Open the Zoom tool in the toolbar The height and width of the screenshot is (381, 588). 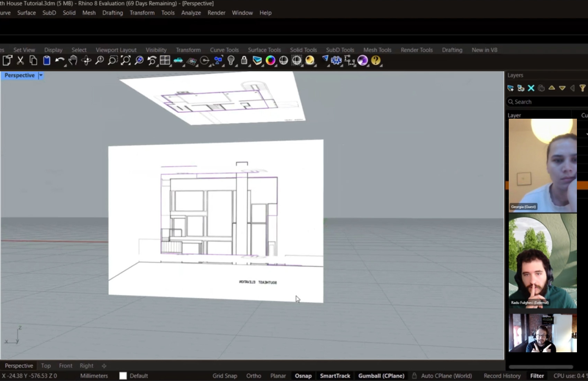[x=100, y=61]
